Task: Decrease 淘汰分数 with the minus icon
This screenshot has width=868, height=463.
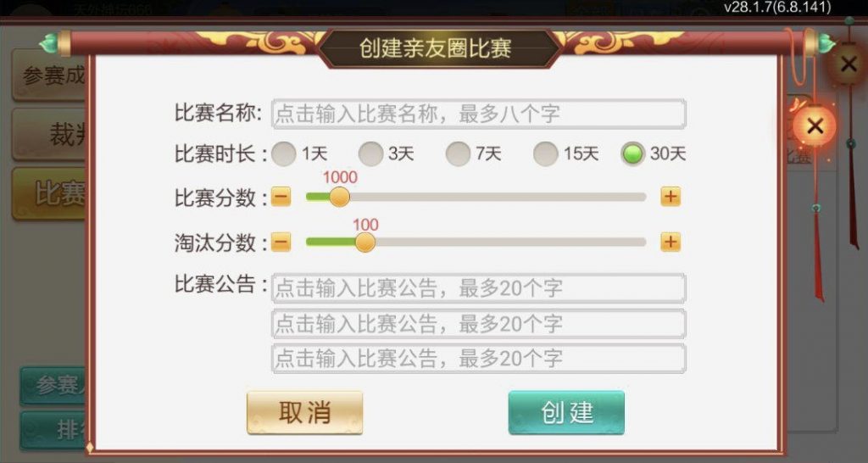Action: coord(281,243)
